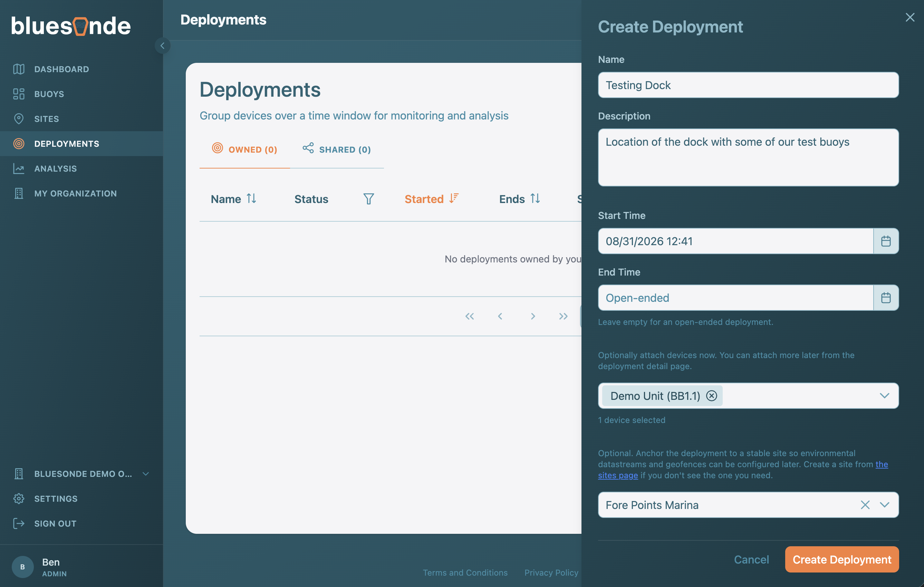Select Deployments in the sidebar
This screenshot has width=924, height=587.
click(81, 144)
